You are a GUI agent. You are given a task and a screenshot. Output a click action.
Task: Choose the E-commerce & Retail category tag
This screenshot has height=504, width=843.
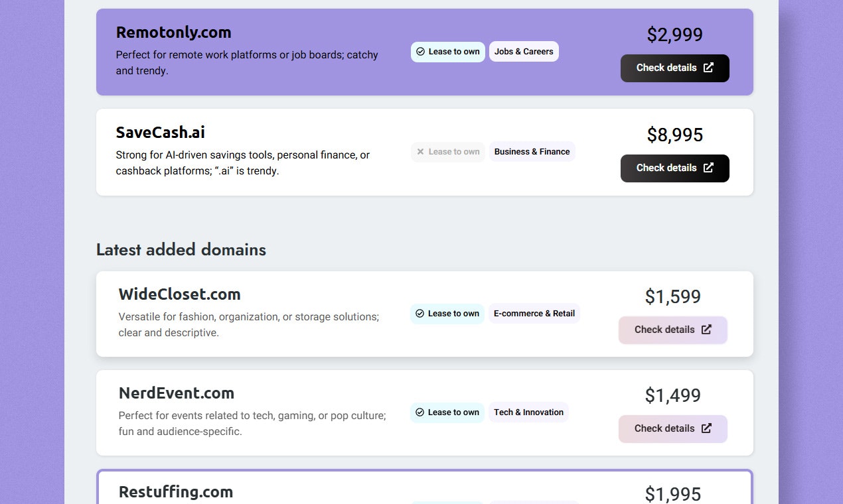coord(534,314)
